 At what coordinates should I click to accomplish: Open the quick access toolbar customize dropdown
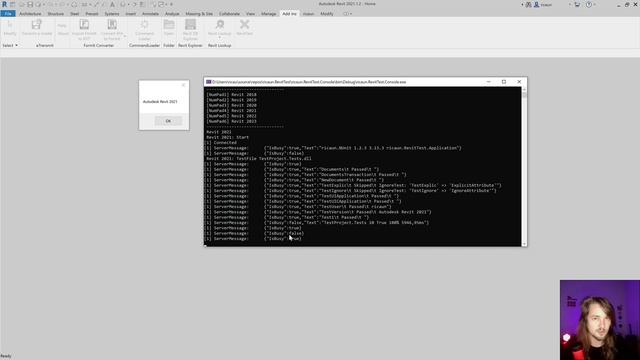(171, 4)
